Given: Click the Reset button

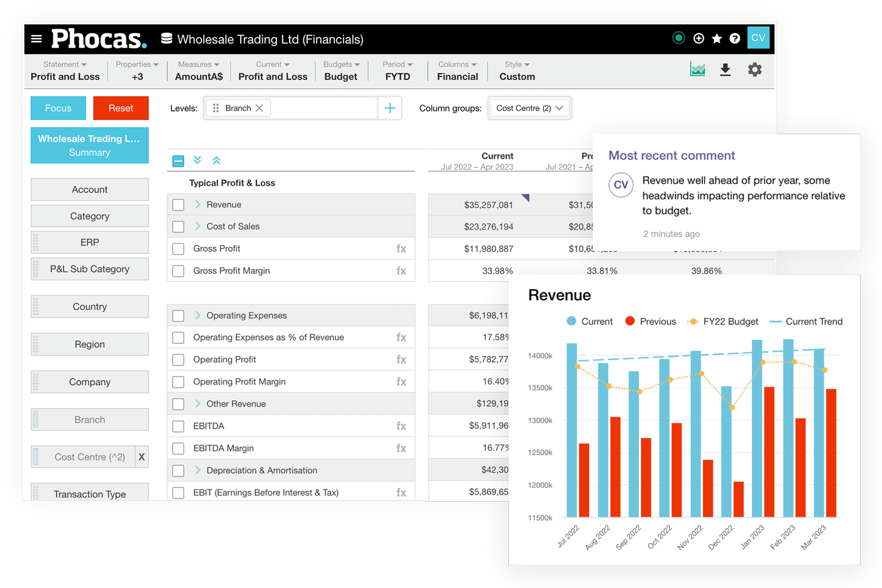Looking at the screenshot, I should click(x=121, y=108).
